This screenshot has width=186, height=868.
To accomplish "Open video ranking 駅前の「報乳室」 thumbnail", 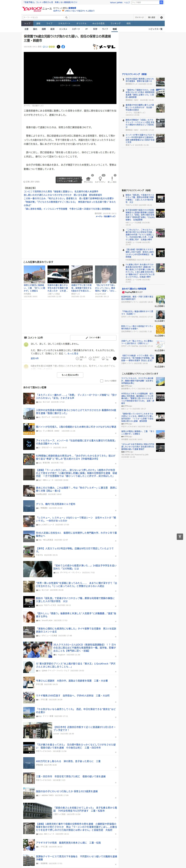I will [x=160, y=198].
